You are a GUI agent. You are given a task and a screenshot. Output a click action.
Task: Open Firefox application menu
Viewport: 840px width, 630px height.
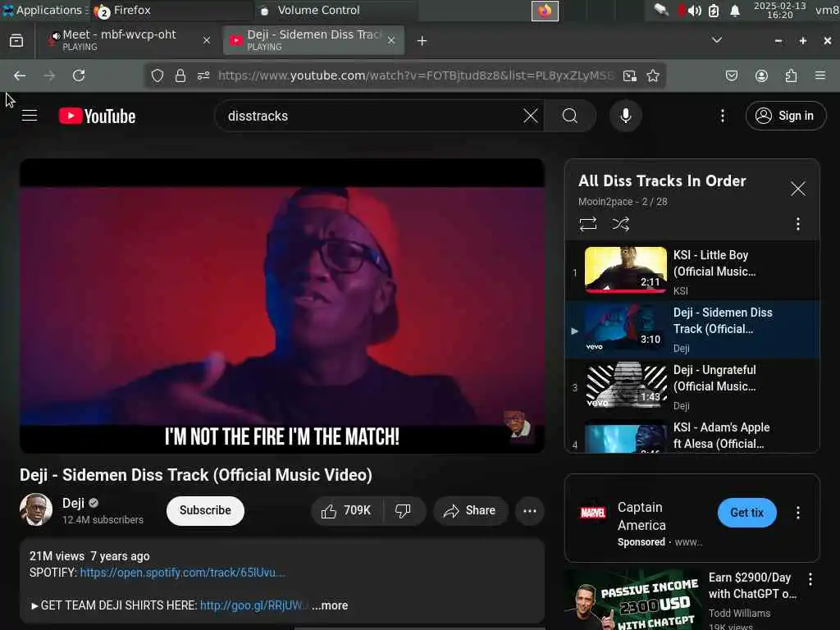click(x=820, y=75)
